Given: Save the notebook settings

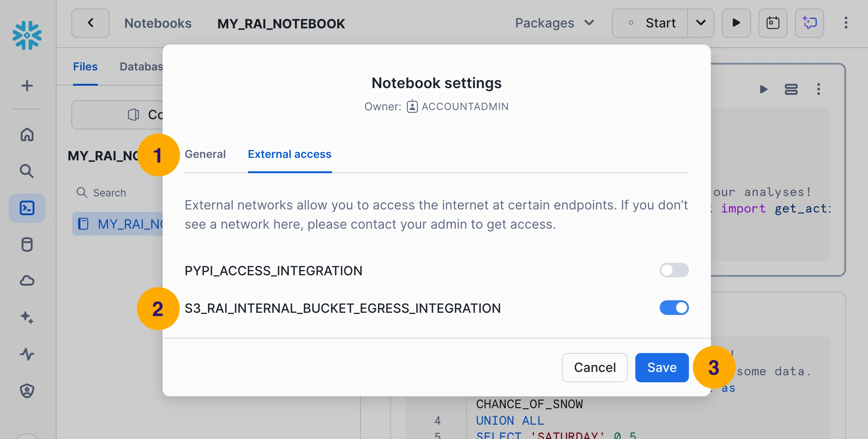Looking at the screenshot, I should tap(662, 368).
